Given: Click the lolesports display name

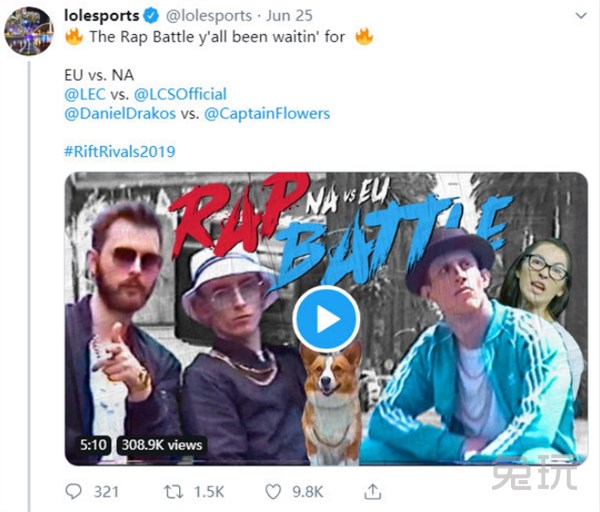Looking at the screenshot, I should pos(102,16).
